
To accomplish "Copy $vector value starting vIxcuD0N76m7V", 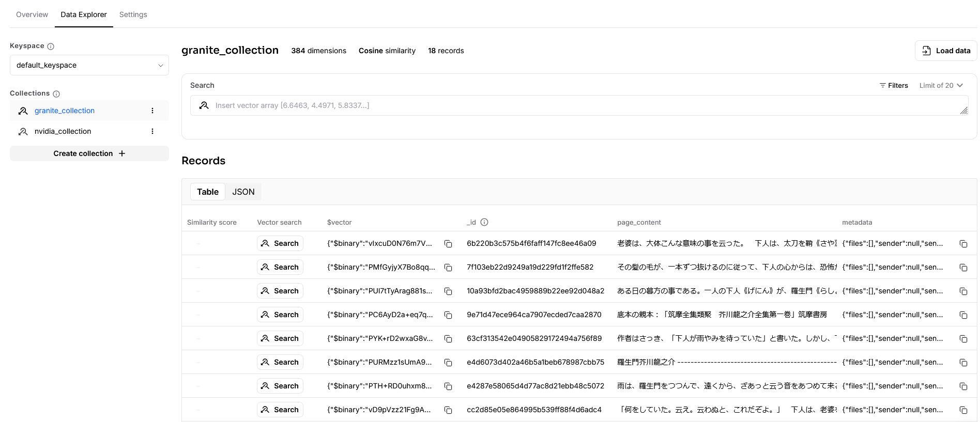I will pyautogui.click(x=448, y=244).
